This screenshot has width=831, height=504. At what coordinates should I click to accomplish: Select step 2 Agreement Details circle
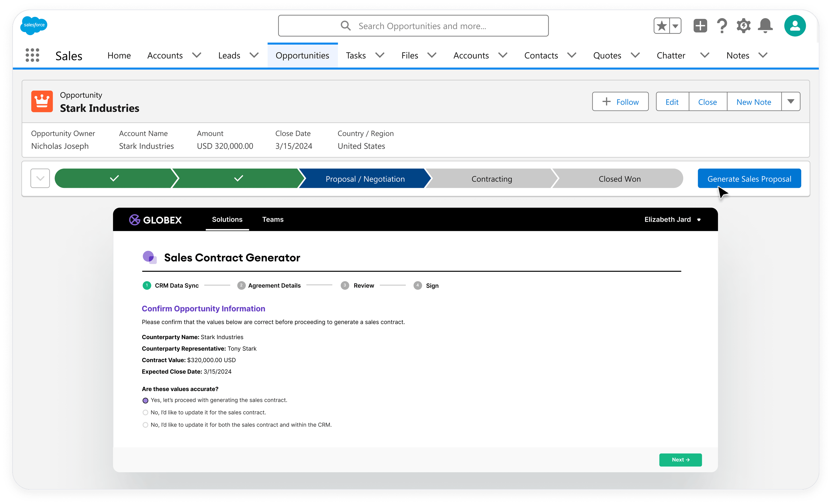(x=241, y=286)
